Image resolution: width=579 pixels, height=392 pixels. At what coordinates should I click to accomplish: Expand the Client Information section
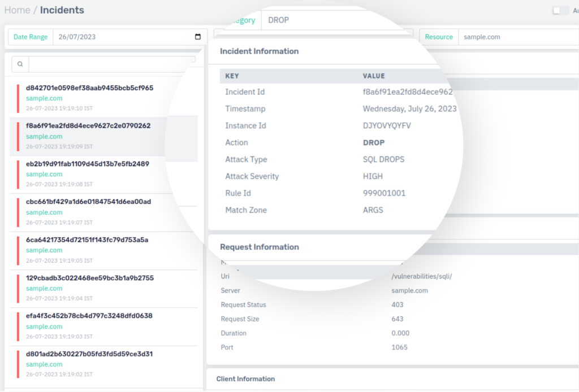[245, 379]
